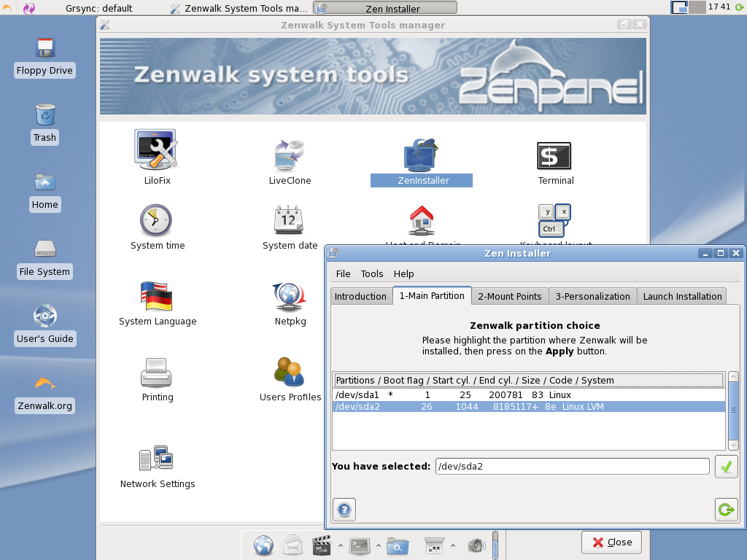Viewport: 747px width, 560px height.
Task: Switch to the Introduction tab
Action: pos(360,296)
